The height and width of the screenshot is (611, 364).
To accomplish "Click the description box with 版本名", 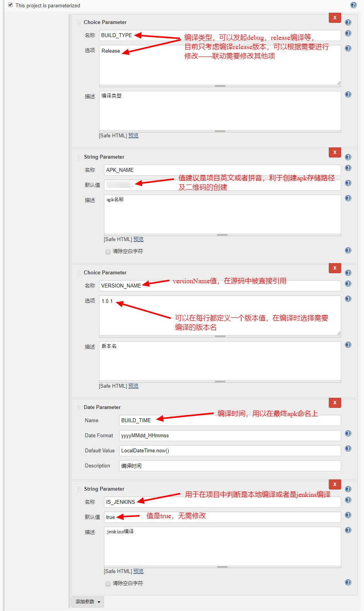I will pos(220,361).
